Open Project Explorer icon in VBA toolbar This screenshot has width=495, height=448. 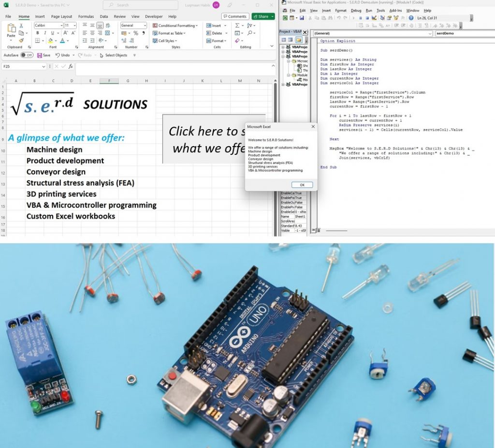pos(382,18)
